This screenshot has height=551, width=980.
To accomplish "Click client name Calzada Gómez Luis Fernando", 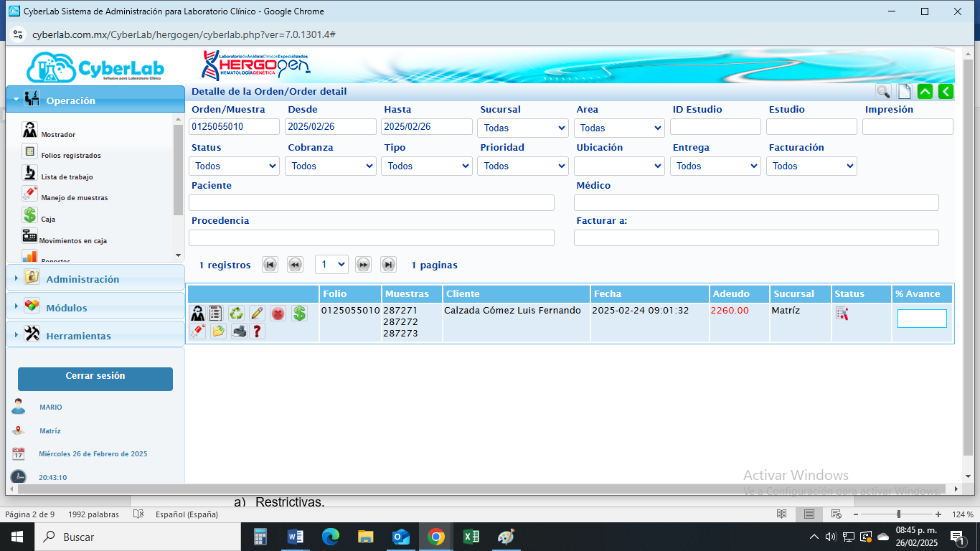I will (x=512, y=310).
